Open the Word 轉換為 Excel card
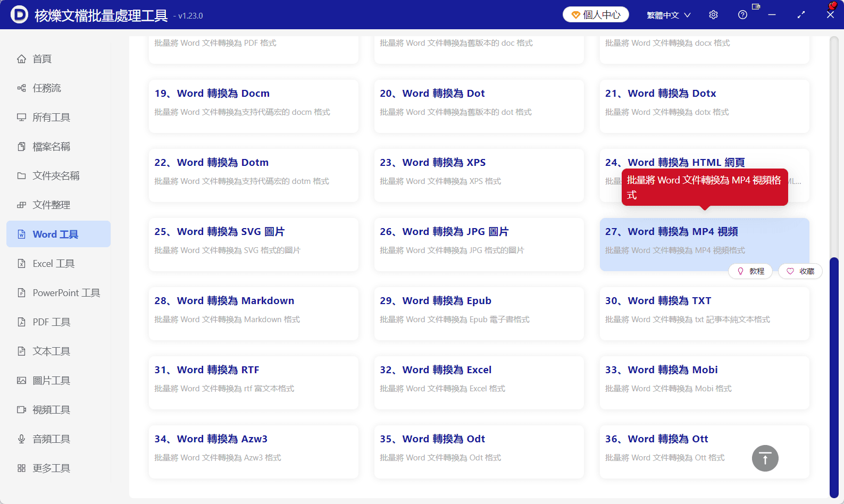This screenshot has width=844, height=504. [479, 383]
